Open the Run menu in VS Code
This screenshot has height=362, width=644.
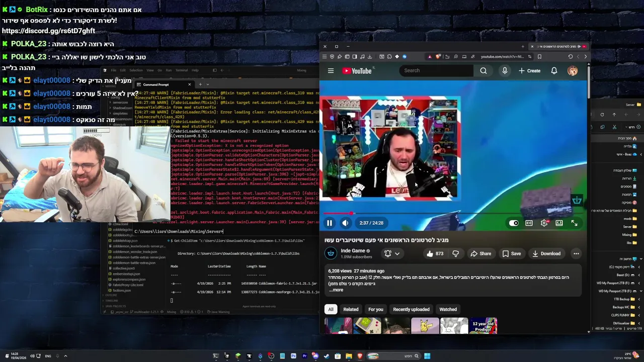click(x=169, y=70)
